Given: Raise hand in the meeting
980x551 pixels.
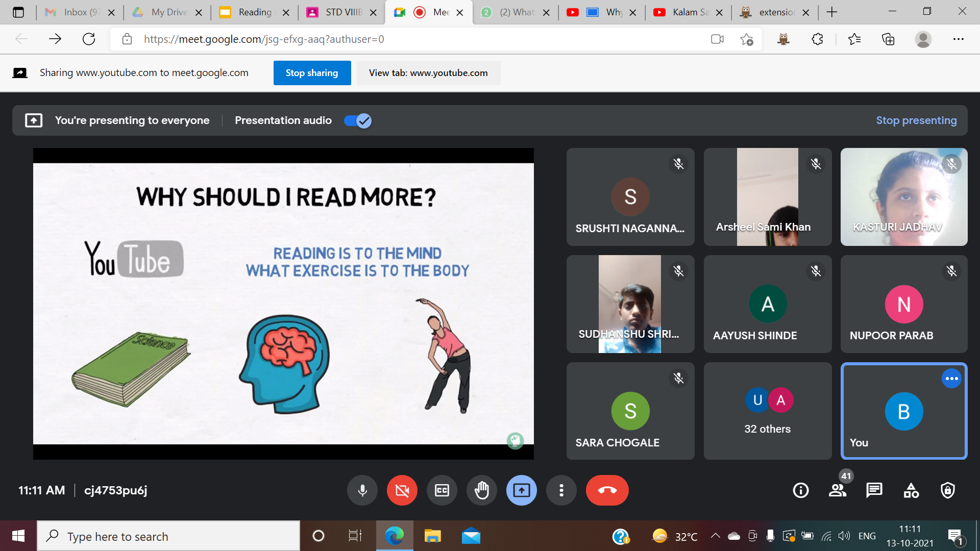Looking at the screenshot, I should tap(482, 490).
